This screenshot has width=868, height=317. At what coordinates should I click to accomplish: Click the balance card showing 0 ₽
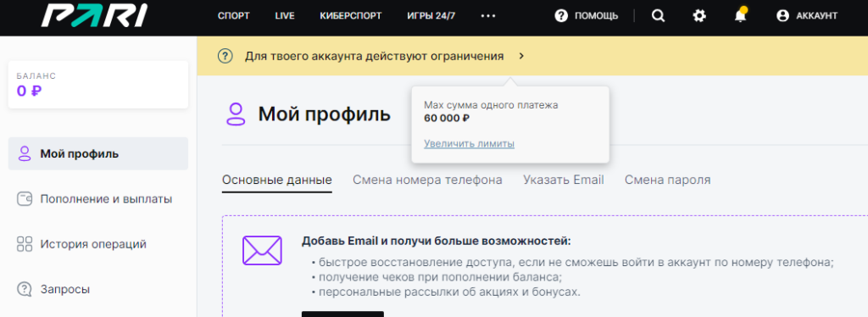pyautogui.click(x=98, y=85)
